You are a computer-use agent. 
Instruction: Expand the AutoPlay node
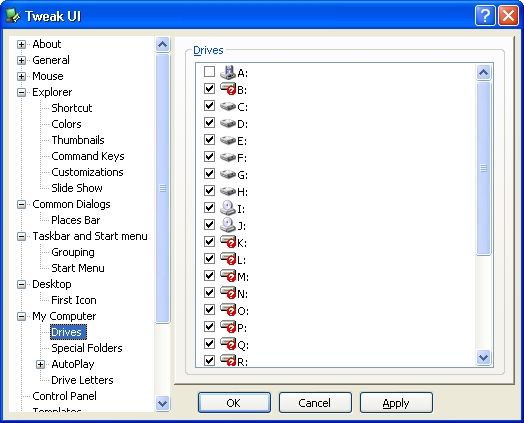(x=40, y=365)
